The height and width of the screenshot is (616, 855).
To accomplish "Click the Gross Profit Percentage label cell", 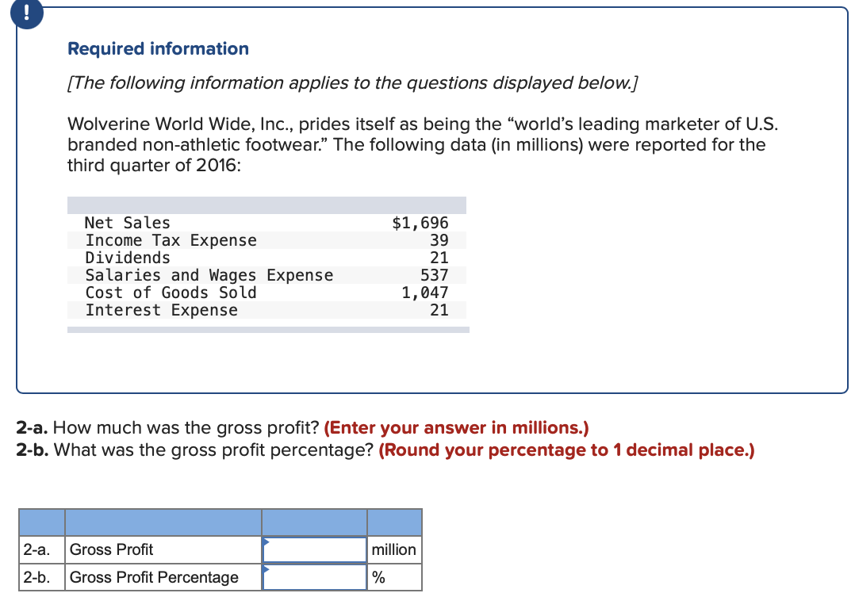I will tap(152, 576).
